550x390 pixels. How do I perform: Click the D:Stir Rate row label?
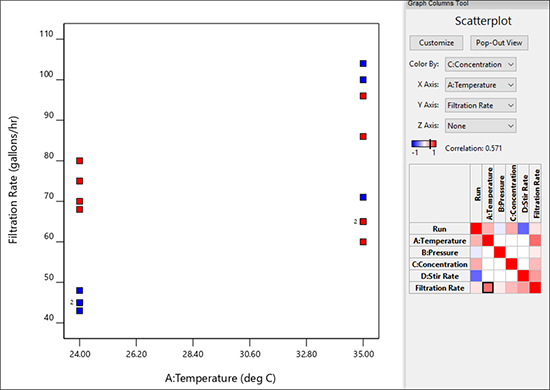[x=440, y=276]
